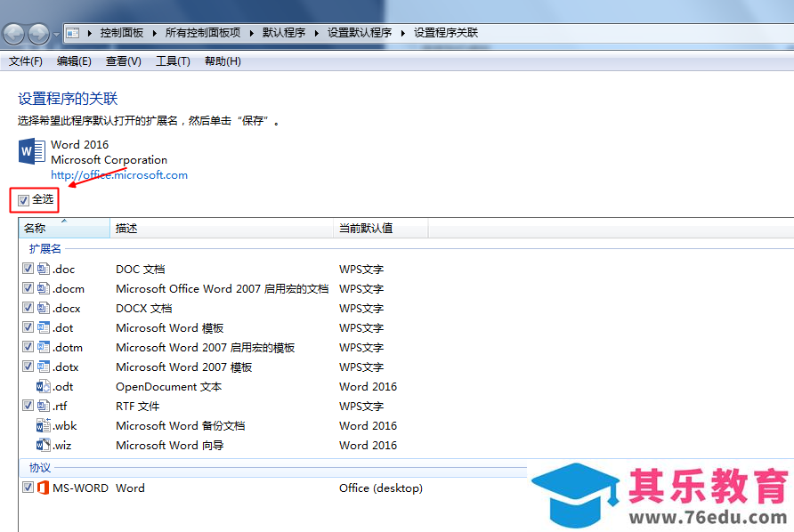This screenshot has width=794, height=532.
Task: Collapse the 扩展名 group header
Action: [45, 248]
